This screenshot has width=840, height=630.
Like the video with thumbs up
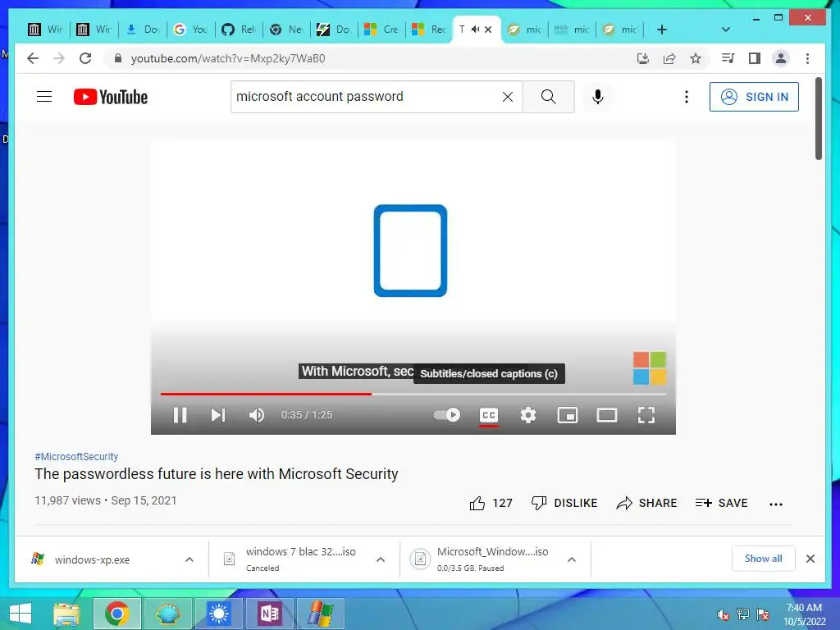491,503
